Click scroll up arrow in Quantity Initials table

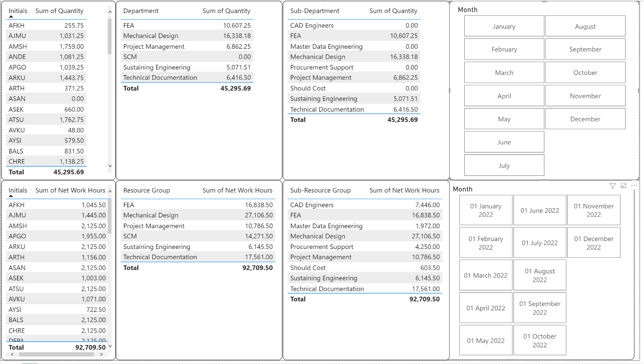click(x=110, y=12)
